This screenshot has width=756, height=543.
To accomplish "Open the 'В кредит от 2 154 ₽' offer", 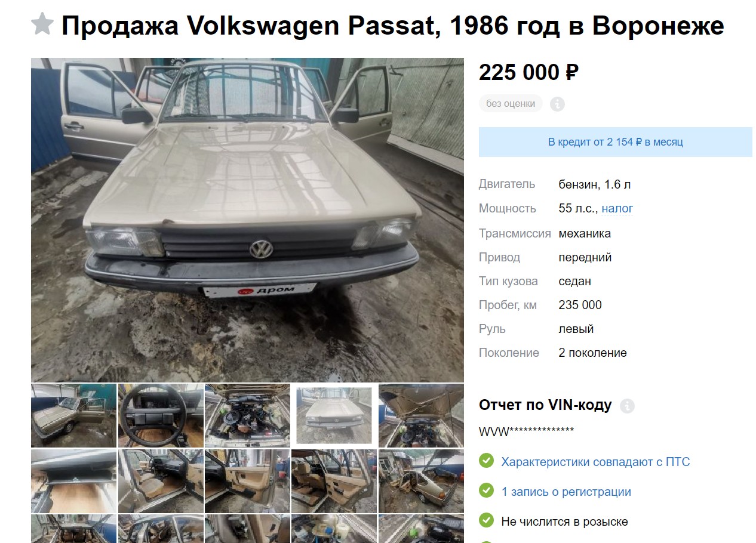I will (615, 142).
